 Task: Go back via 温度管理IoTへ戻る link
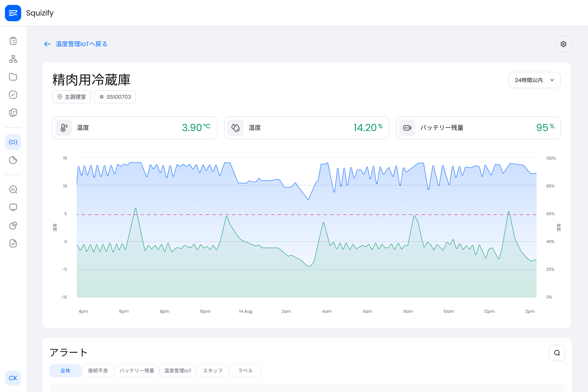click(81, 44)
